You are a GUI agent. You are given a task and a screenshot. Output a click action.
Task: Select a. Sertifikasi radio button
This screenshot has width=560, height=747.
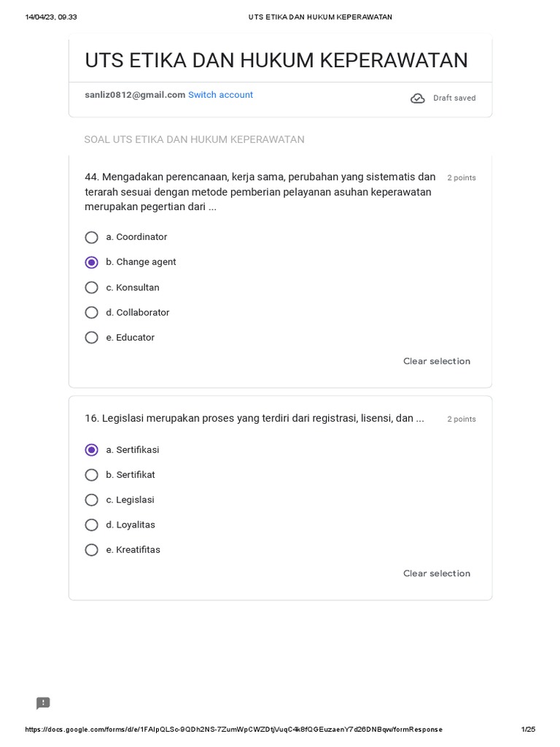[x=92, y=450]
